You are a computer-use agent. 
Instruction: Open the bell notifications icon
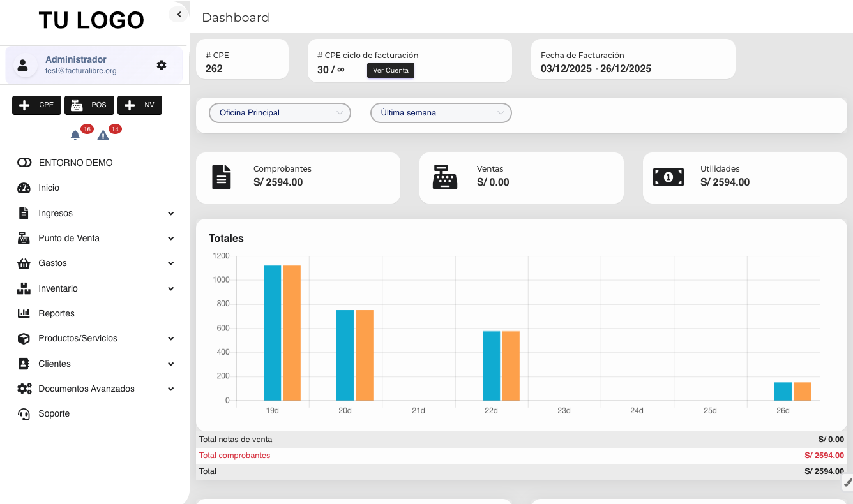(75, 135)
